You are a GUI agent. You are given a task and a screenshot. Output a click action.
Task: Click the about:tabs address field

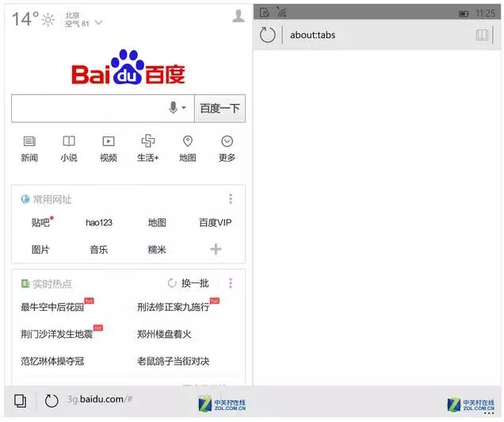312,35
